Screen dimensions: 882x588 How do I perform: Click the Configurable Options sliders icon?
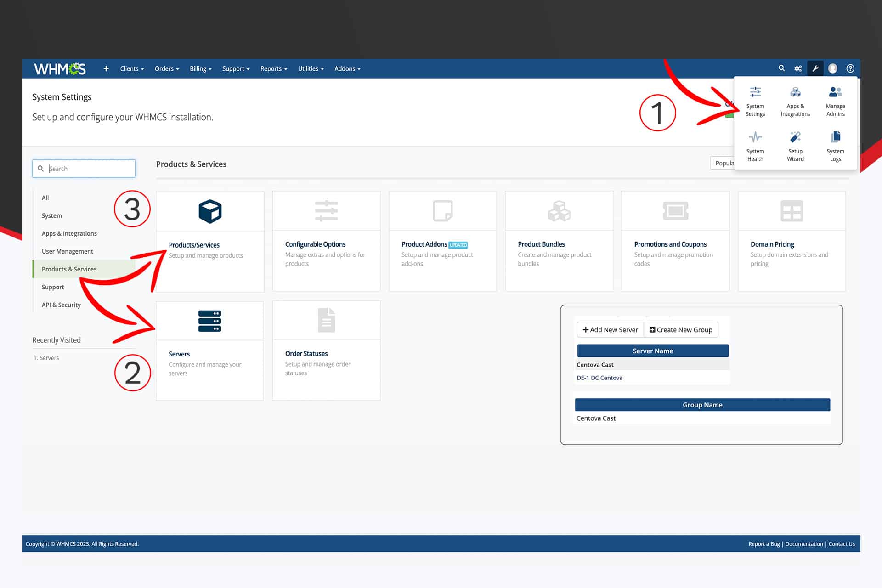(x=326, y=211)
